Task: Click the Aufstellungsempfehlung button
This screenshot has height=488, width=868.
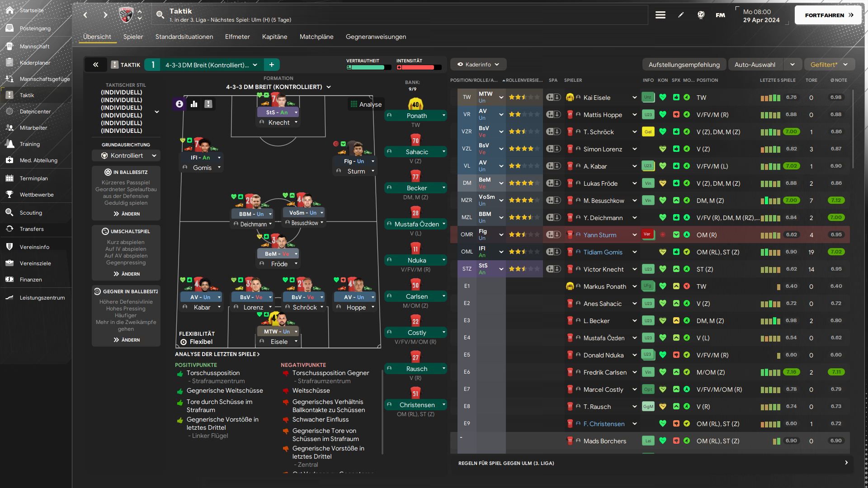Action: coord(684,64)
